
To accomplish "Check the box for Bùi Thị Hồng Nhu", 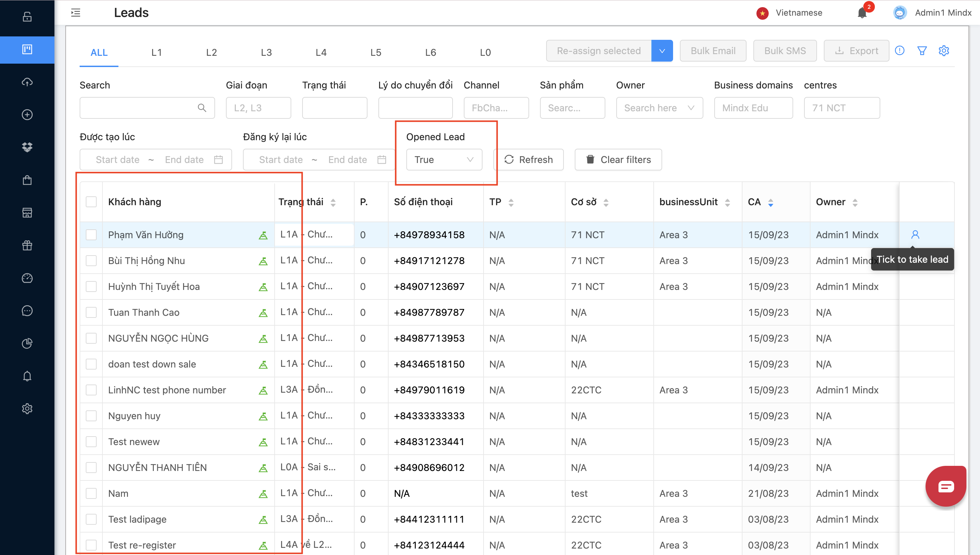I will point(91,261).
